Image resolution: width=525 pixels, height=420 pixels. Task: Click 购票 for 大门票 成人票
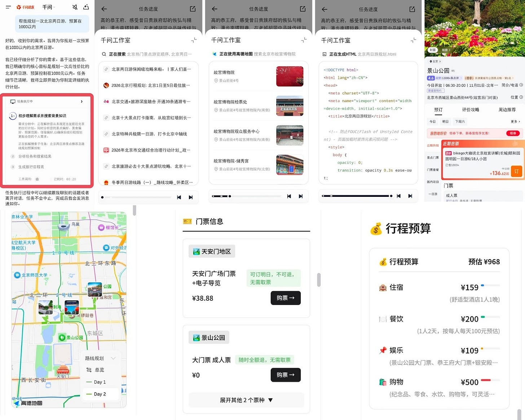[286, 375]
